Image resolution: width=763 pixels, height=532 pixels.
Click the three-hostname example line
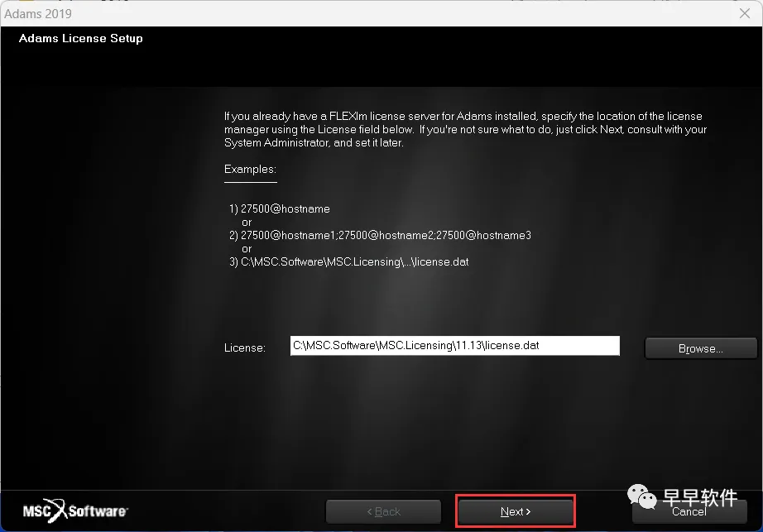click(x=380, y=235)
